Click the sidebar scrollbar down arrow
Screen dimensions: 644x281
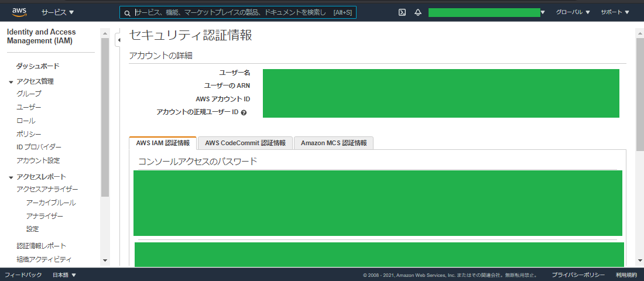pos(105,261)
